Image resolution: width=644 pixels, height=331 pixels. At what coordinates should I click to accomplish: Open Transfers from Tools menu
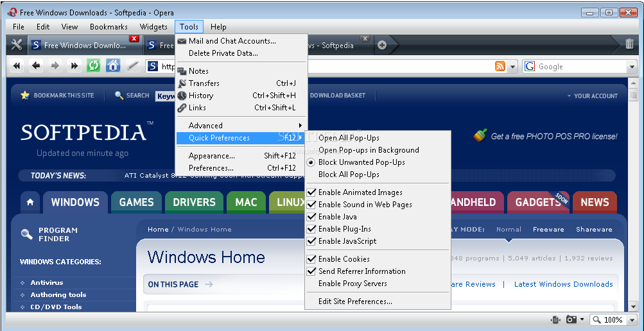(241, 83)
